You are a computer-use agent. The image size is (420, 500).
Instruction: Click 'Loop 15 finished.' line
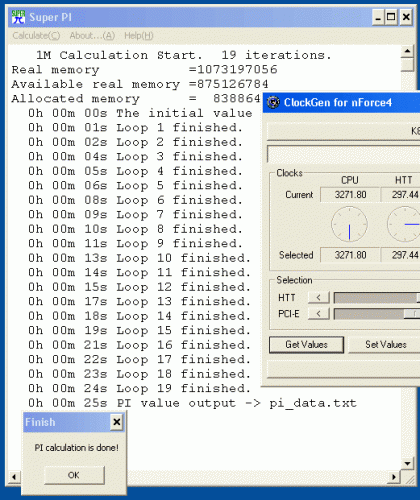pyautogui.click(x=139, y=331)
